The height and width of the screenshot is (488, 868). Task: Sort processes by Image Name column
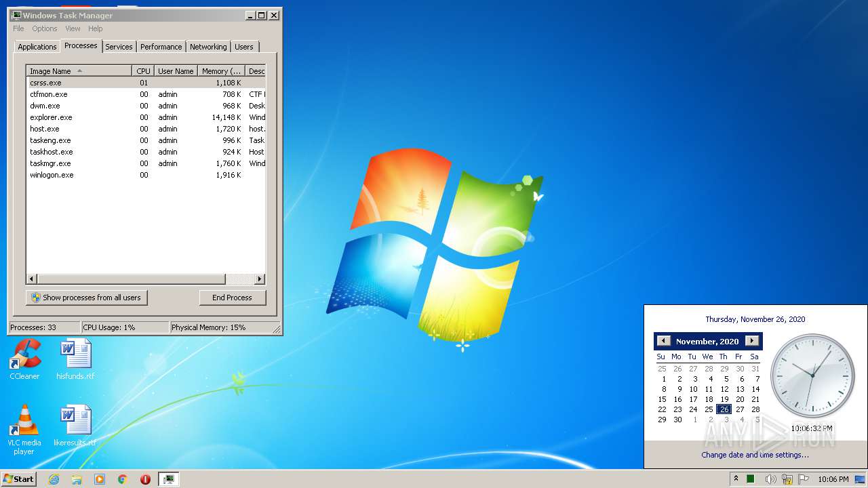click(79, 71)
